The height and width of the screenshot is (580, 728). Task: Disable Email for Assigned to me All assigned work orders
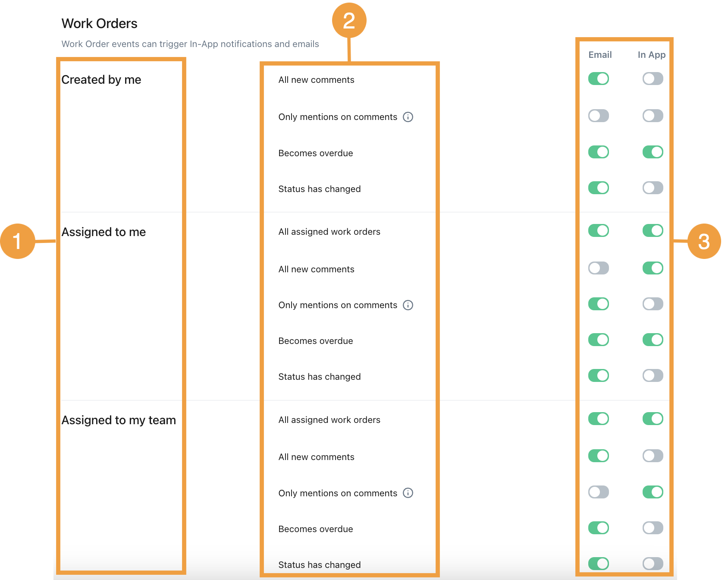(599, 230)
